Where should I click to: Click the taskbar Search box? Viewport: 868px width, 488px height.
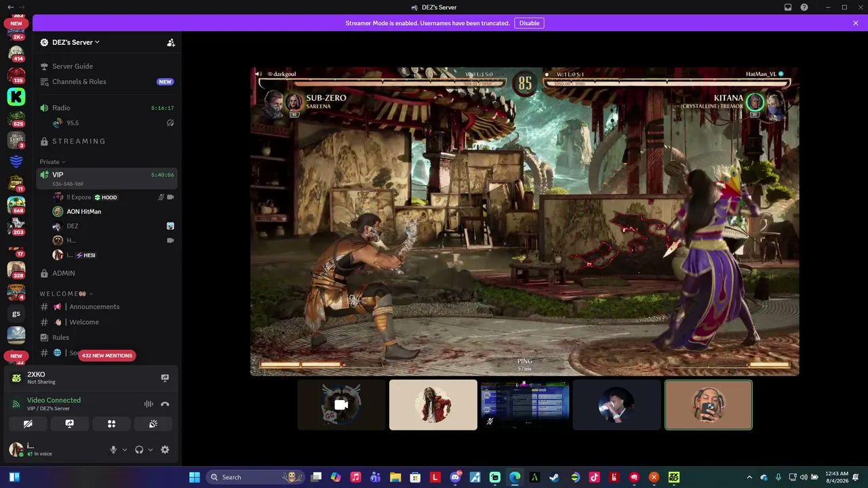point(256,477)
